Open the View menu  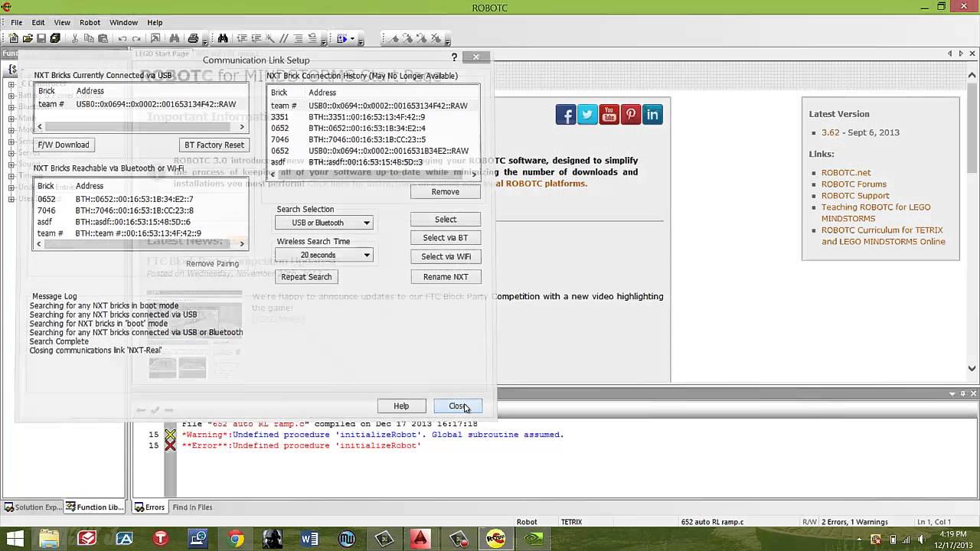[x=62, y=22]
